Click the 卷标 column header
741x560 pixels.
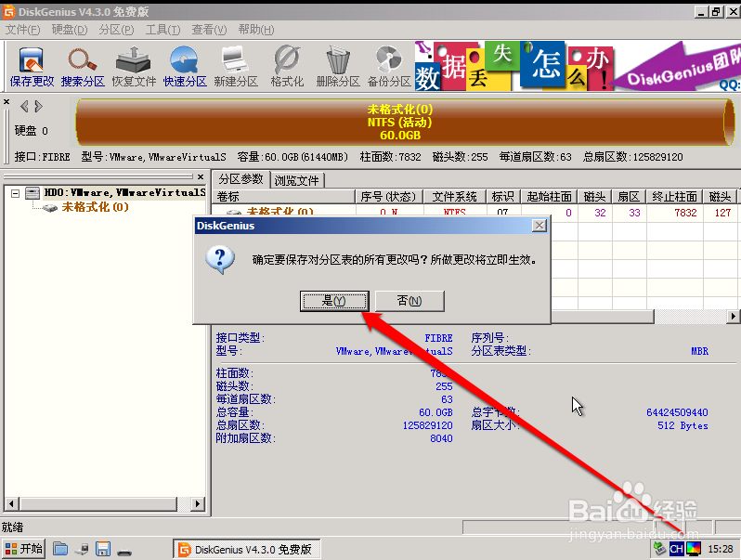(x=283, y=197)
